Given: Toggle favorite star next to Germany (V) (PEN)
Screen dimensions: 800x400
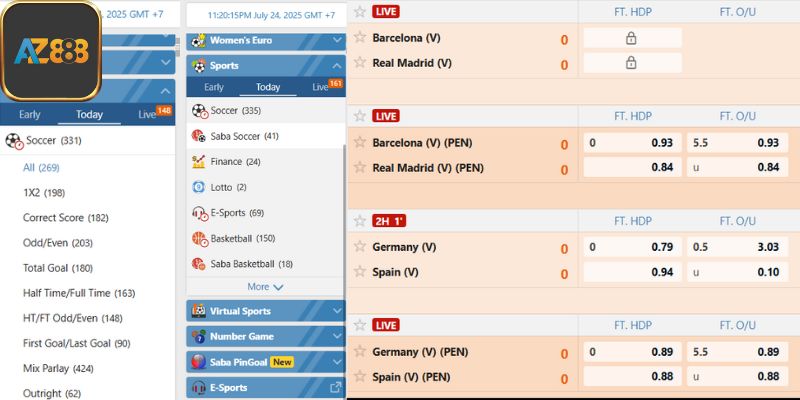Looking at the screenshot, I should click(360, 351).
